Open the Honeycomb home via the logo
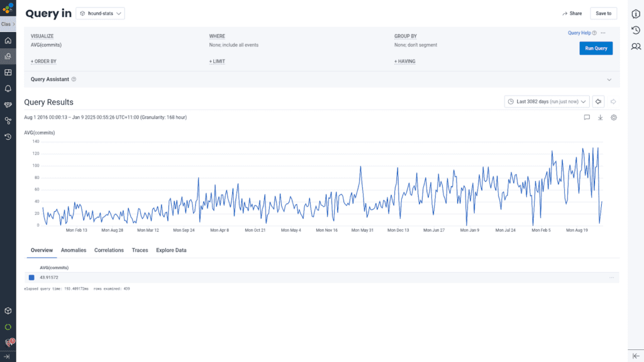Image resolution: width=644 pixels, height=362 pixels. coord(8,9)
